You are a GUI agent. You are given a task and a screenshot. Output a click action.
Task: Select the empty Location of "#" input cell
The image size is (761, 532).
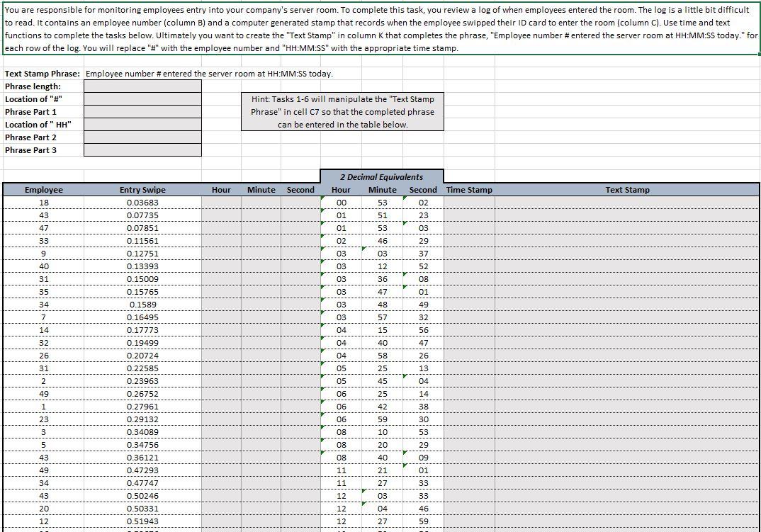tap(142, 99)
